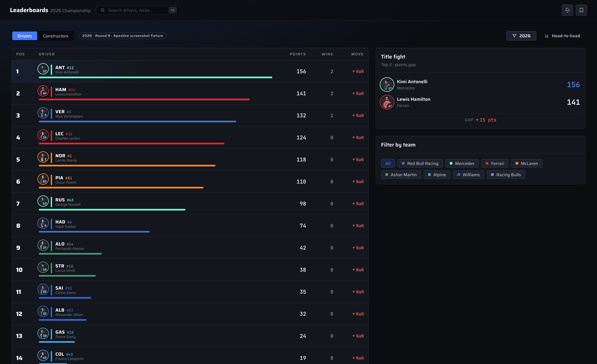Image resolution: width=597 pixels, height=364 pixels.
Task: Click the 156 score in Title fight card
Action: pyautogui.click(x=573, y=85)
